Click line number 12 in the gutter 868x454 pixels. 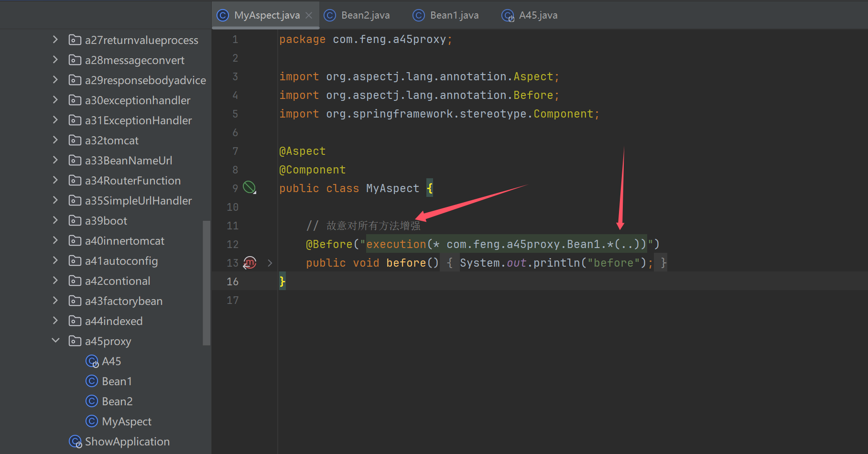coord(233,244)
